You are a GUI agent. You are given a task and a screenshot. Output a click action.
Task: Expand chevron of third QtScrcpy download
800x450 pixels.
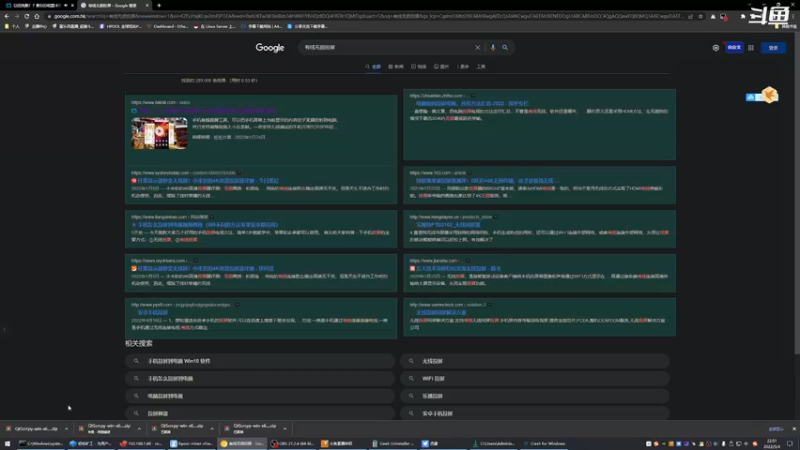click(x=212, y=429)
